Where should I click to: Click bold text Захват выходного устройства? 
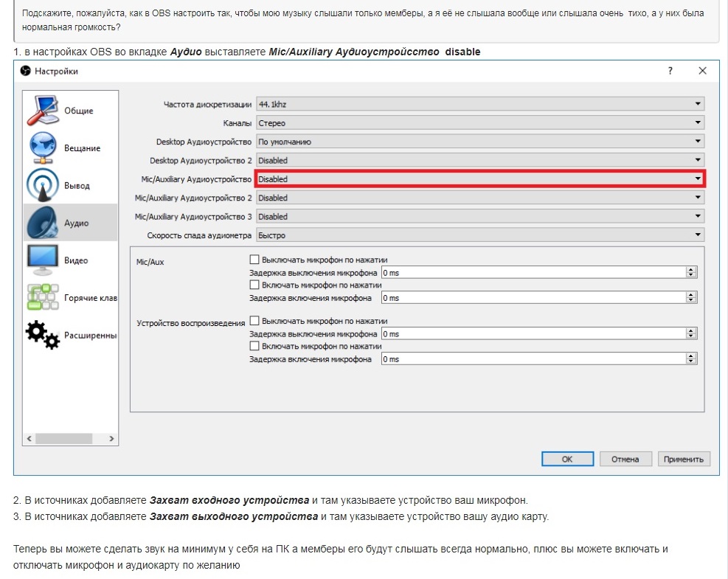[x=234, y=516]
